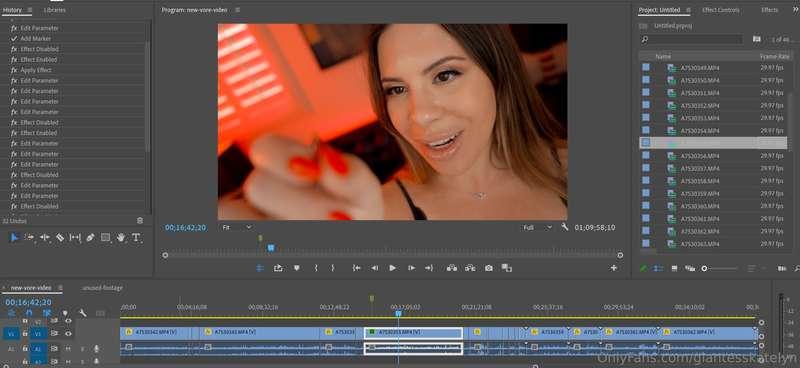
Task: Click the Lift button
Action: [x=452, y=268]
